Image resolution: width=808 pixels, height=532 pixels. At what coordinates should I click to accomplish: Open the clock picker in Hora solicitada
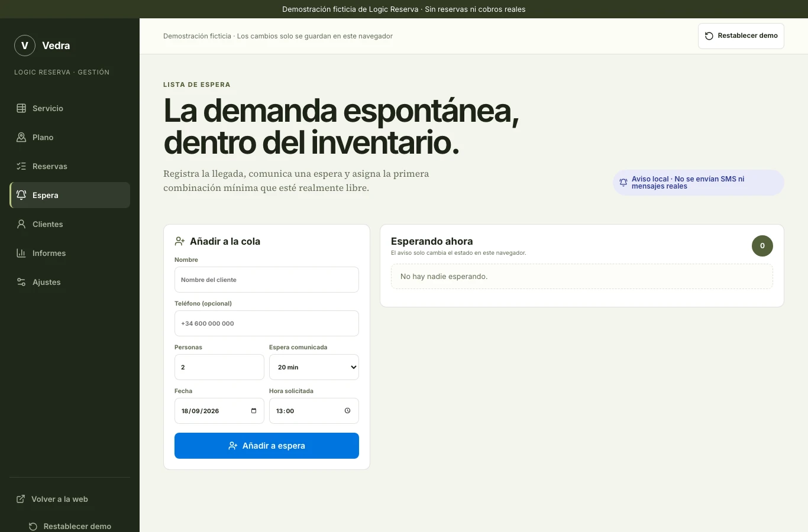coord(347,411)
